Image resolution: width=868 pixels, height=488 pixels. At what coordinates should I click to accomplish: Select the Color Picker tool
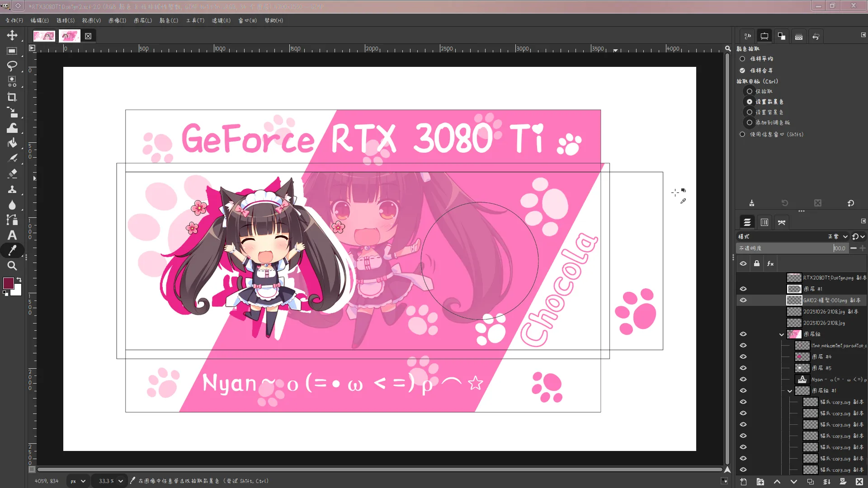point(12,250)
